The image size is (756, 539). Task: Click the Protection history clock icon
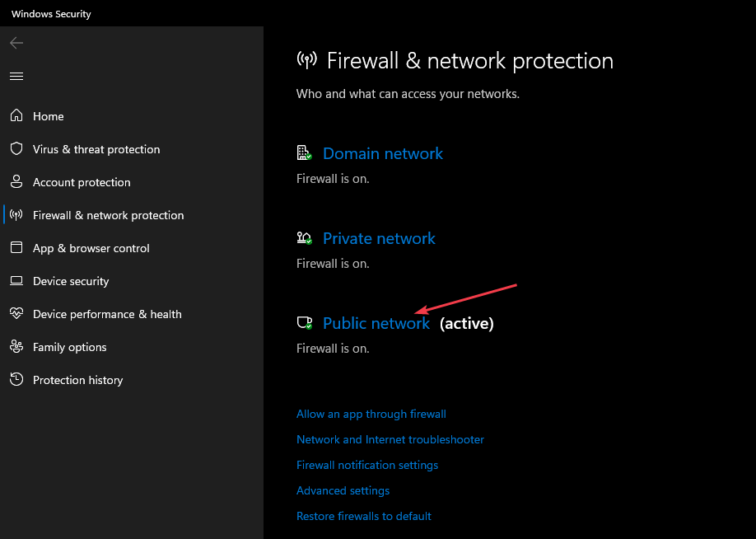coord(16,380)
